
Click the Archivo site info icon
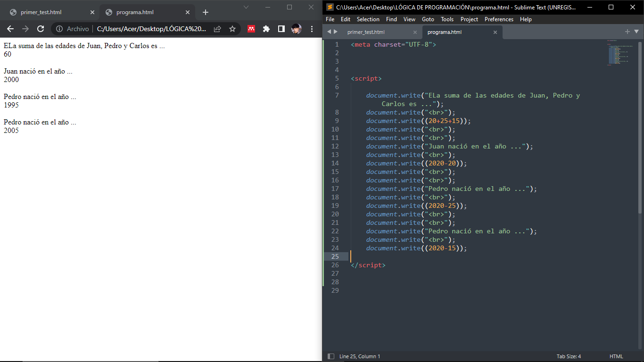click(x=59, y=29)
